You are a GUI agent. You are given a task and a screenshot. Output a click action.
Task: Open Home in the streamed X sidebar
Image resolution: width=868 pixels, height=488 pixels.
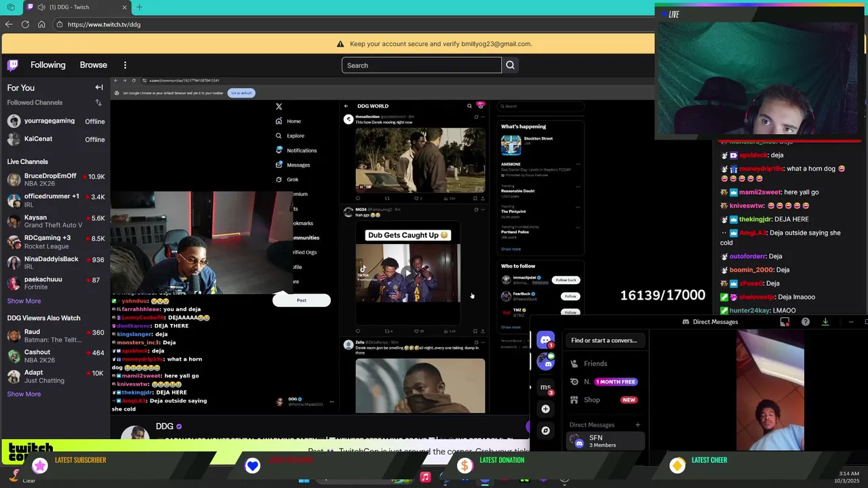pos(289,121)
